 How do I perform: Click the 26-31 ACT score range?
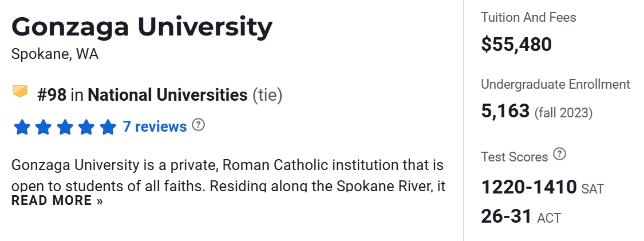pyautogui.click(x=507, y=217)
